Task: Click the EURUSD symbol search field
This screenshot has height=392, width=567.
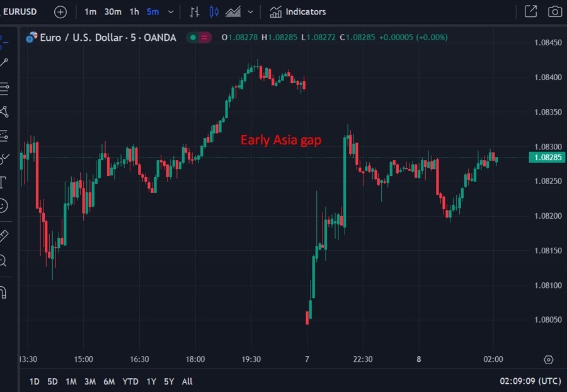Action: pos(20,12)
